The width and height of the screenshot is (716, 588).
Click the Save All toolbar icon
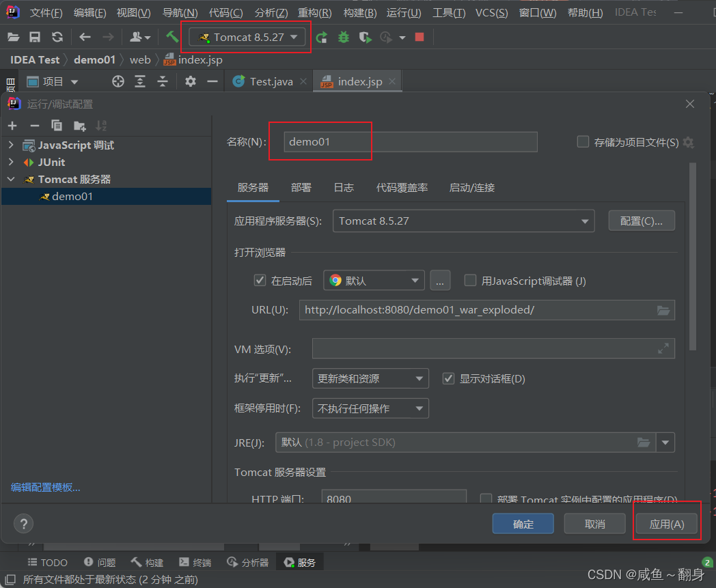(35, 37)
